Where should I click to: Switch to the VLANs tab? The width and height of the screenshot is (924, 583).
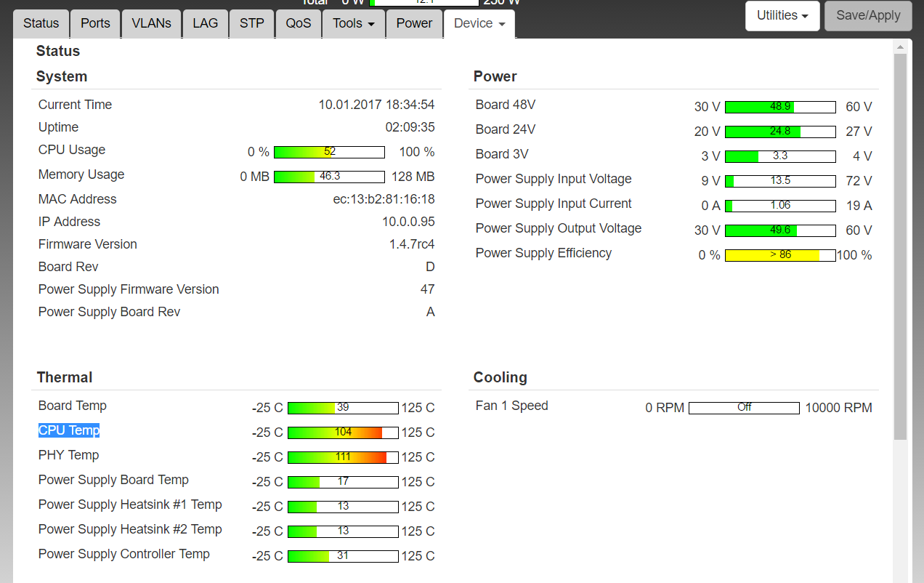[x=151, y=23]
